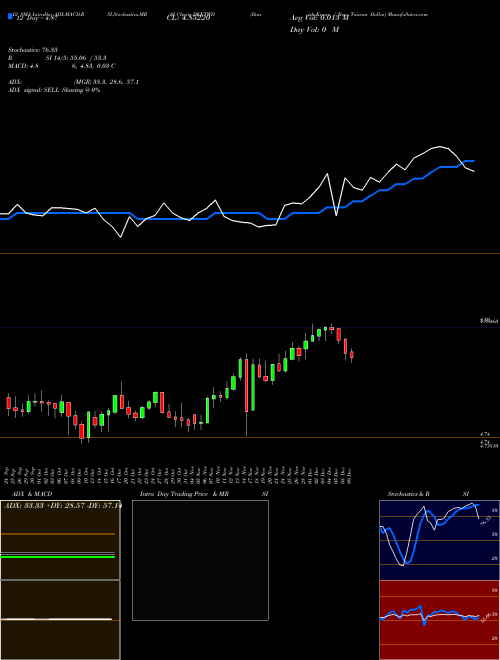Click the 'Day Vol: 0 M' text
This screenshot has height=660, width=500.
(x=314, y=30)
